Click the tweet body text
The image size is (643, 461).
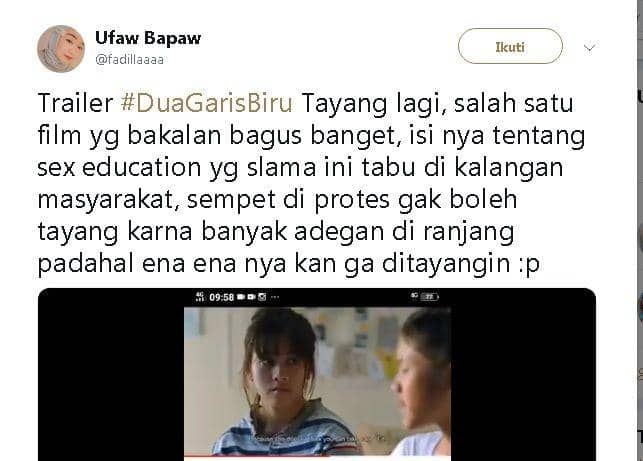pos(312,183)
